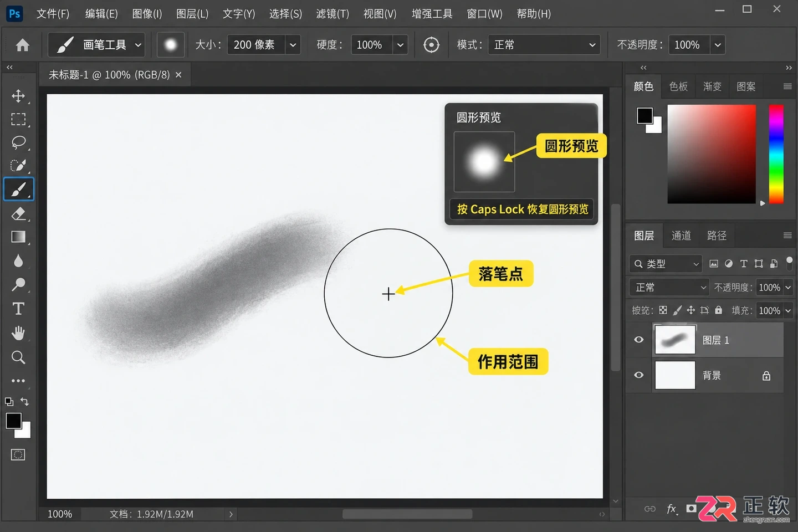Select the Move tool
Viewport: 798px width, 532px height.
pos(18,96)
